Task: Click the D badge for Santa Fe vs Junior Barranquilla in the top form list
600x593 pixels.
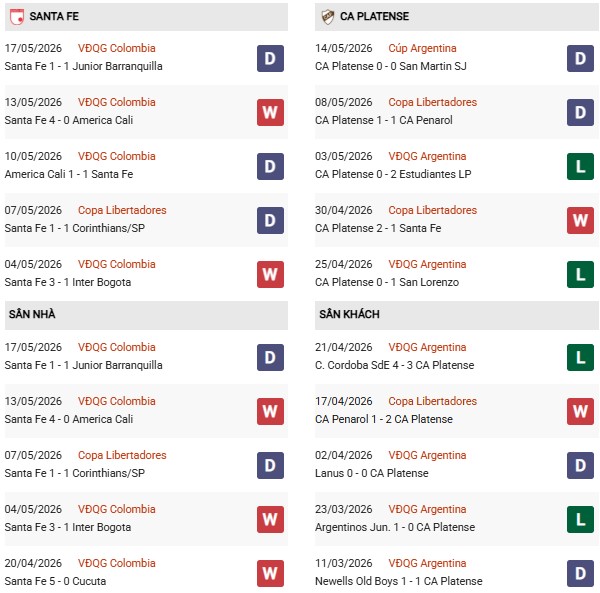Action: click(270, 59)
